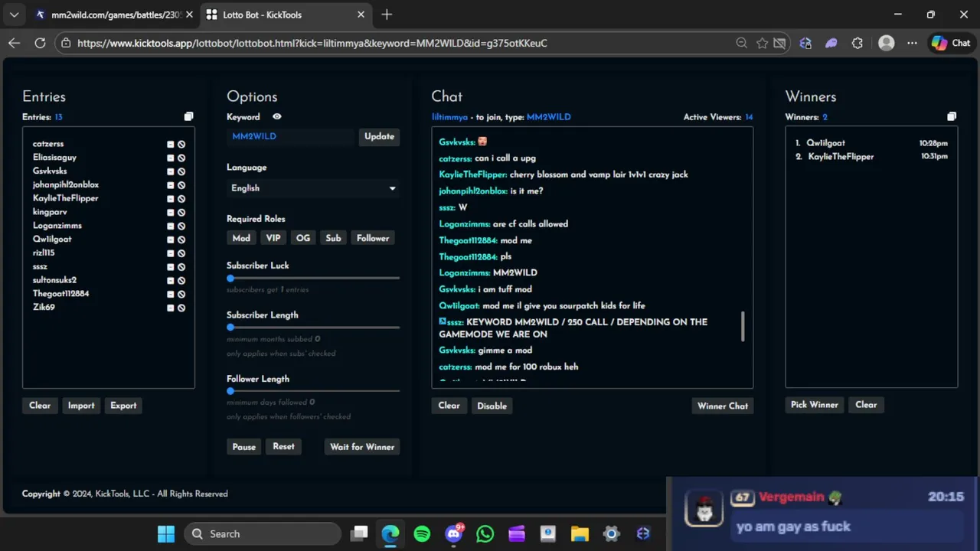Ban sssz using the ban icon
The image size is (980, 551).
pyautogui.click(x=181, y=267)
